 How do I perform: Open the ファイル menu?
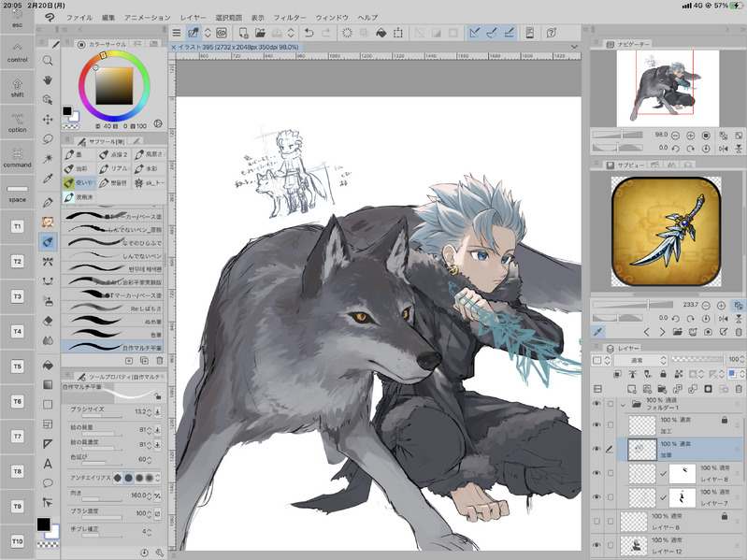click(79, 18)
